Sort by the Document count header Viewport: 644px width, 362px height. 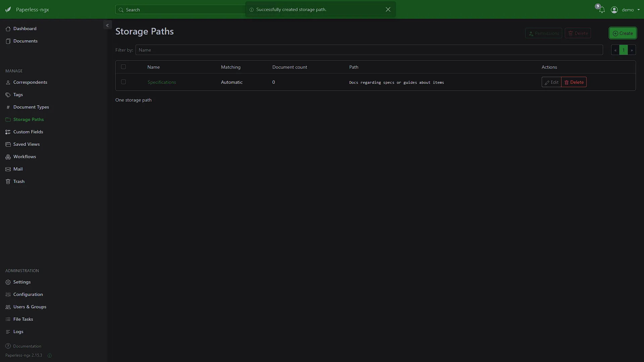click(x=289, y=67)
